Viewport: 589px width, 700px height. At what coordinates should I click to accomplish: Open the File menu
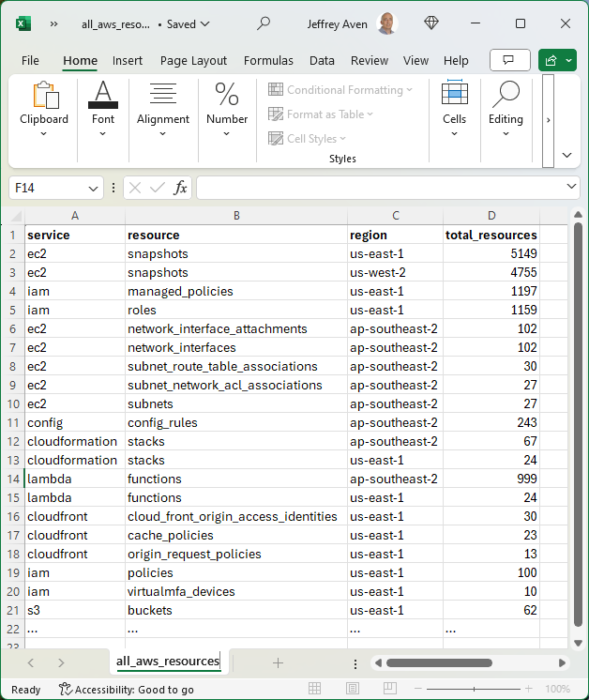pos(30,60)
